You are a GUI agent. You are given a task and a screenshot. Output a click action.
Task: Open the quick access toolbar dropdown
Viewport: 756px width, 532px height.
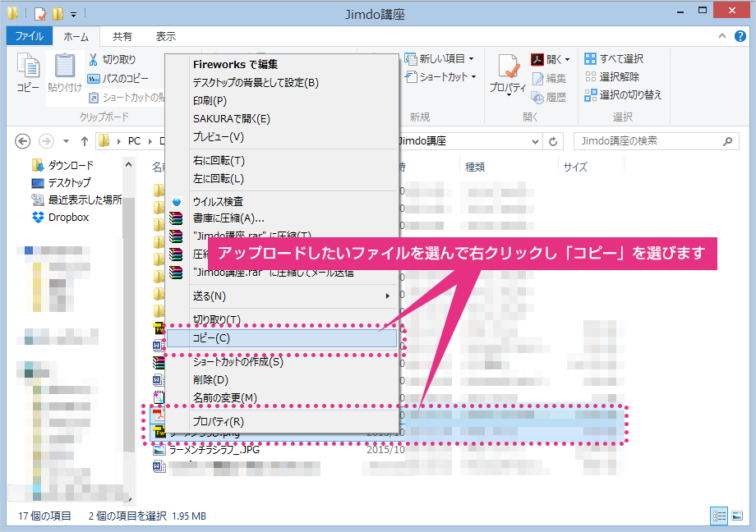pos(74,15)
